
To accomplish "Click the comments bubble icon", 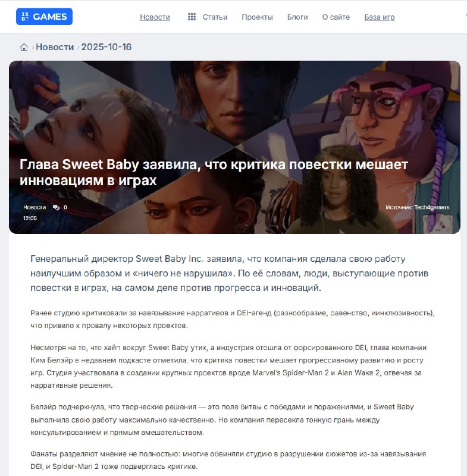I will [56, 207].
